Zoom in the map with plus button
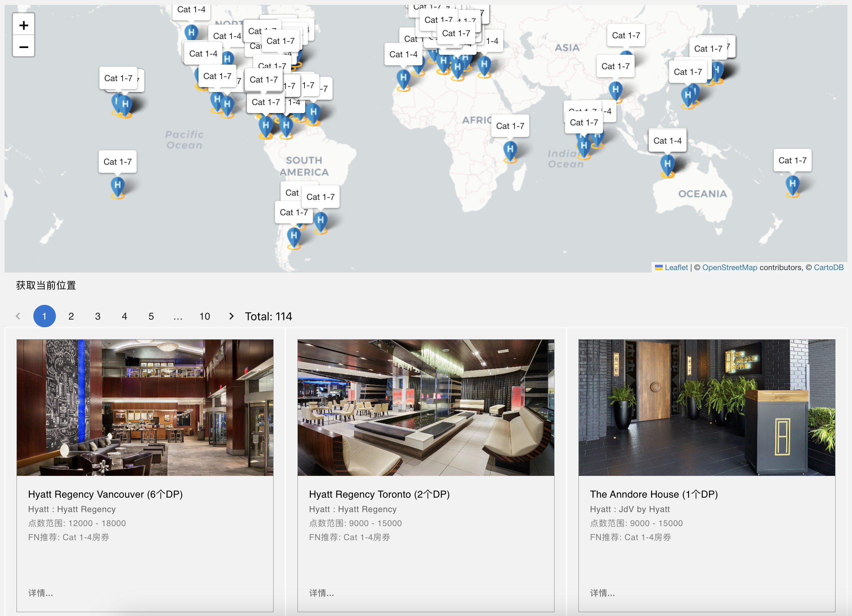Viewport: 852px width, 616px height. coord(24,25)
